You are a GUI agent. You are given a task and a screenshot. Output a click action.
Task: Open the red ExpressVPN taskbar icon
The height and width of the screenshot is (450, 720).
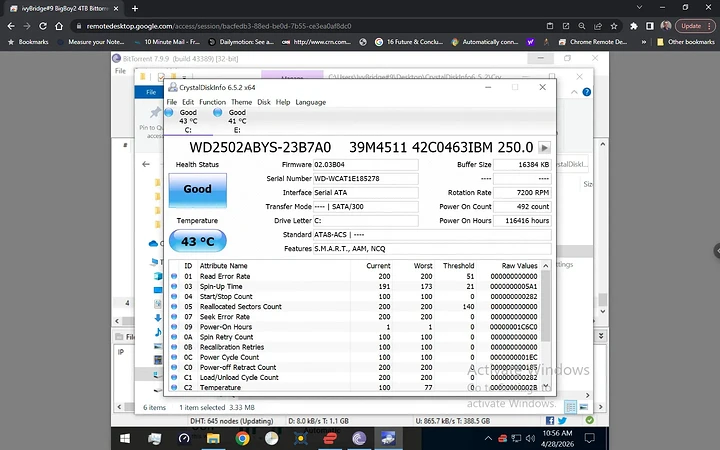coord(330,439)
